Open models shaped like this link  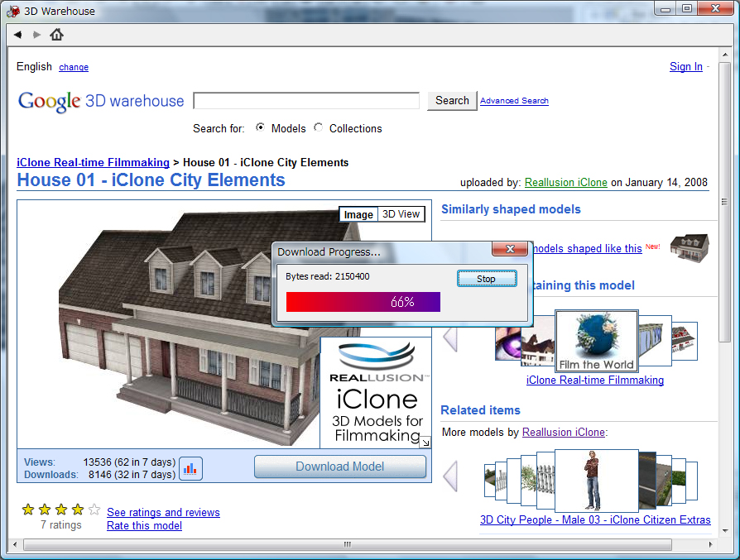coord(587,249)
